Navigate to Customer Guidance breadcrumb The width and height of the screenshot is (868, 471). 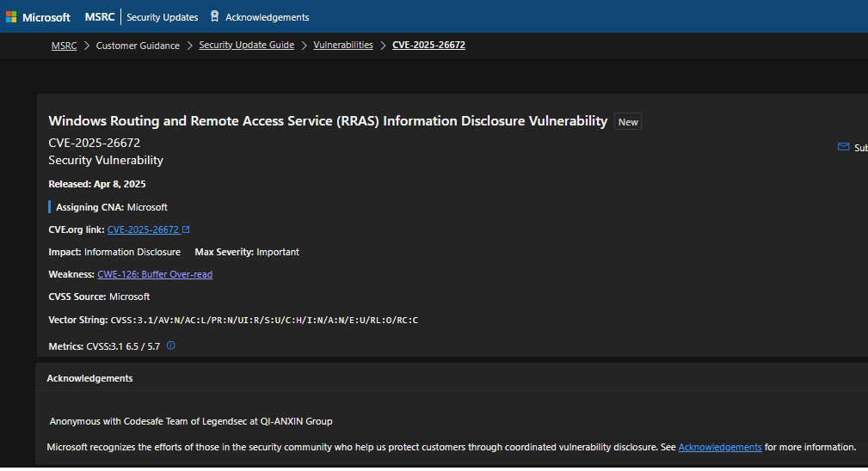[x=138, y=46]
